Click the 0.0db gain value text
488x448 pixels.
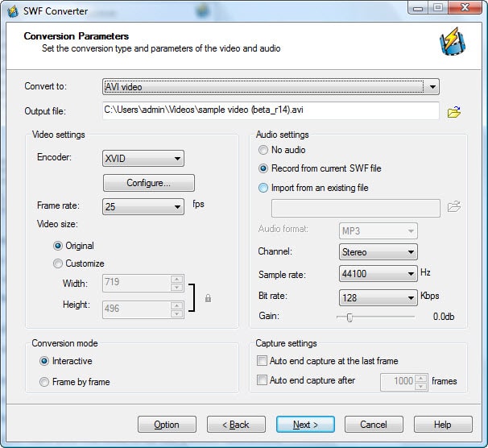[x=444, y=317]
